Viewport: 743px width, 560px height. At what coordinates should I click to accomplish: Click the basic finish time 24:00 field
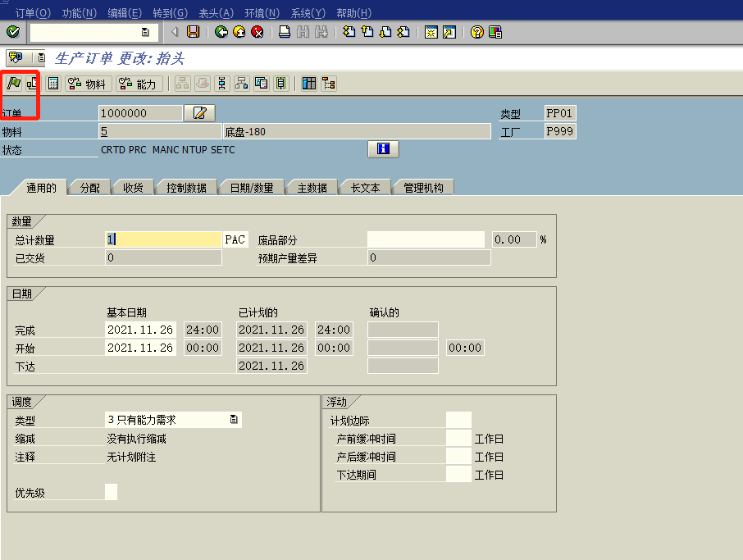click(x=203, y=330)
